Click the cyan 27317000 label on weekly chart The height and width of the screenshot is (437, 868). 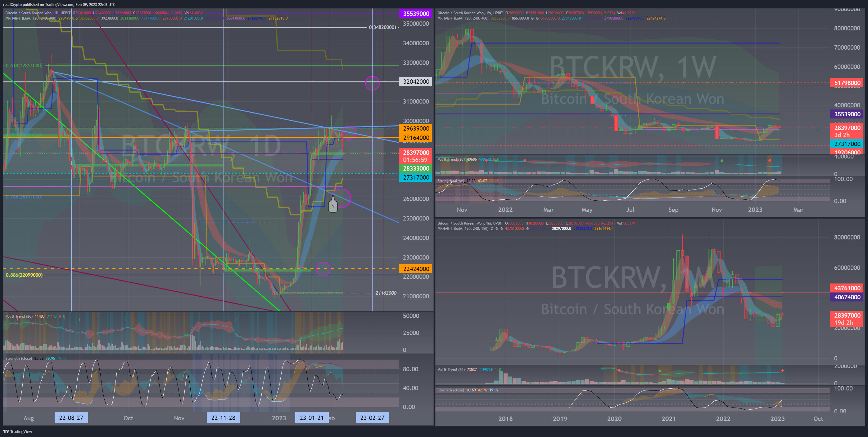(847, 144)
